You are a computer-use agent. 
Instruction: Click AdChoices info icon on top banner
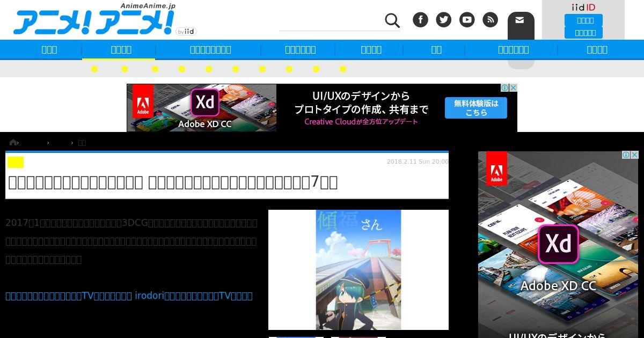pos(505,87)
